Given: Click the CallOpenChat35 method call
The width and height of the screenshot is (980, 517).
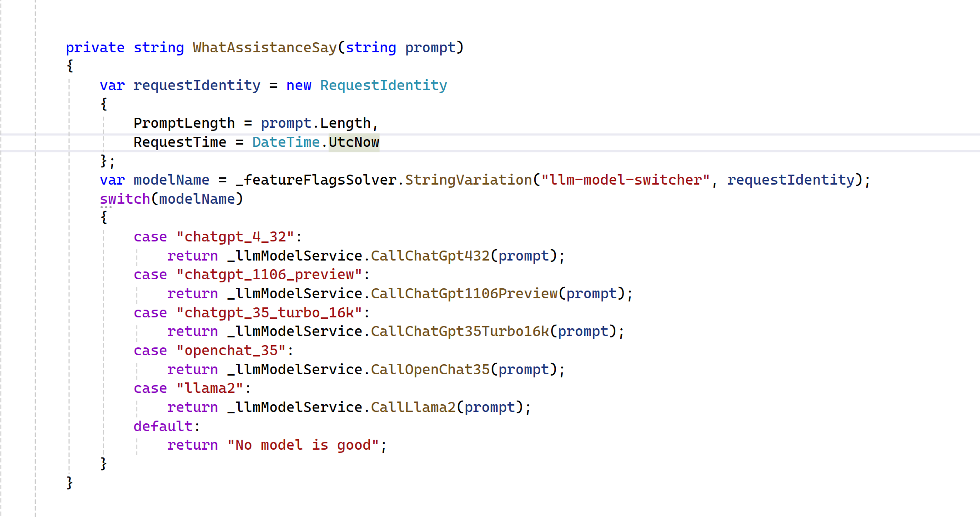Looking at the screenshot, I should click(430, 370).
